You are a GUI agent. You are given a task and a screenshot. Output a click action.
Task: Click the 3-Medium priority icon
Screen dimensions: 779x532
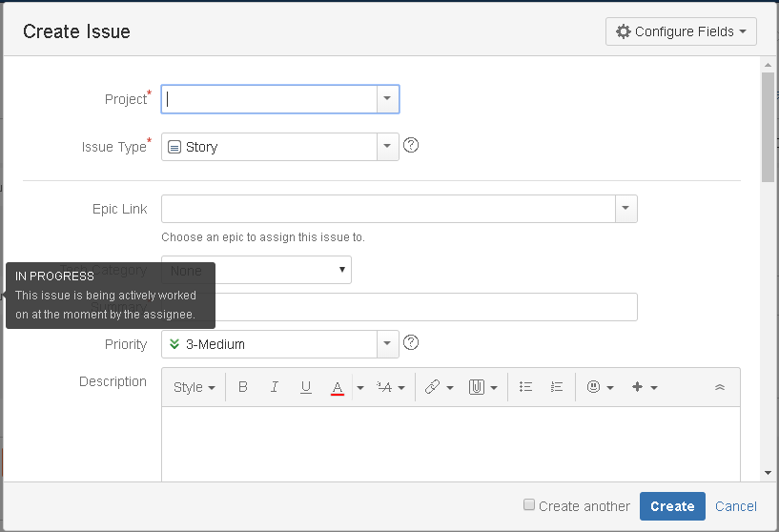tap(174, 344)
